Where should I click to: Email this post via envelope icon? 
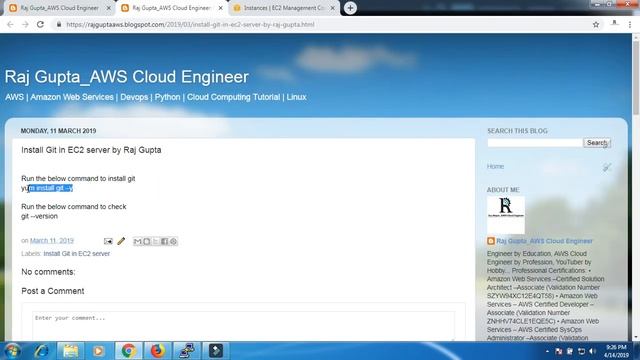click(108, 241)
